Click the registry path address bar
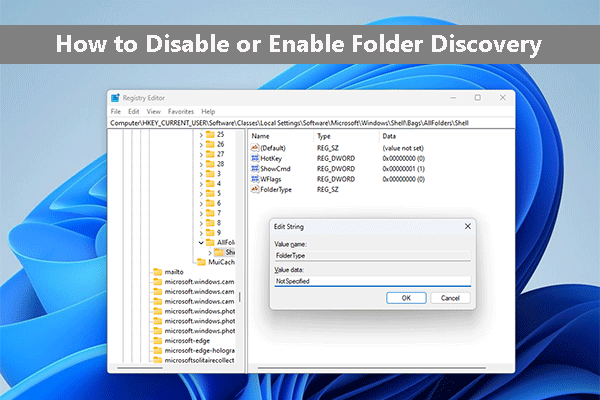This screenshot has width=600, height=400. (311, 123)
